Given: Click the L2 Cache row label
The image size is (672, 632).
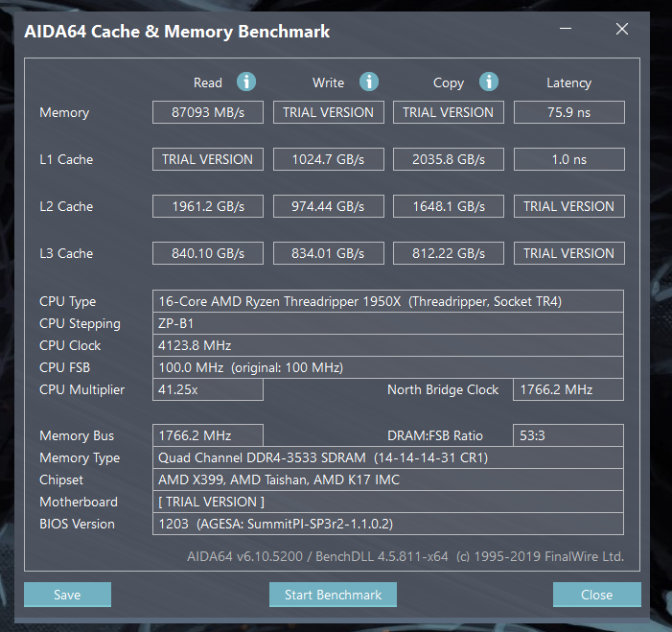Looking at the screenshot, I should click(66, 206).
